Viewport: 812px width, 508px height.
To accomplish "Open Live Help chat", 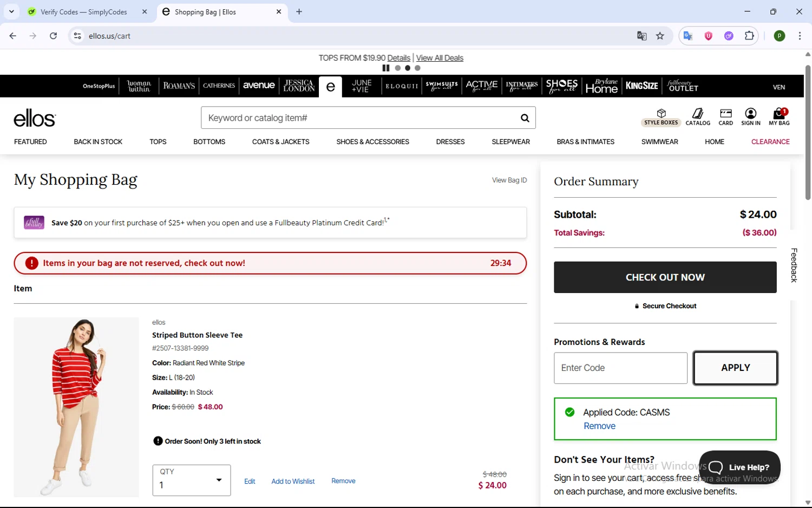I will coord(739,467).
